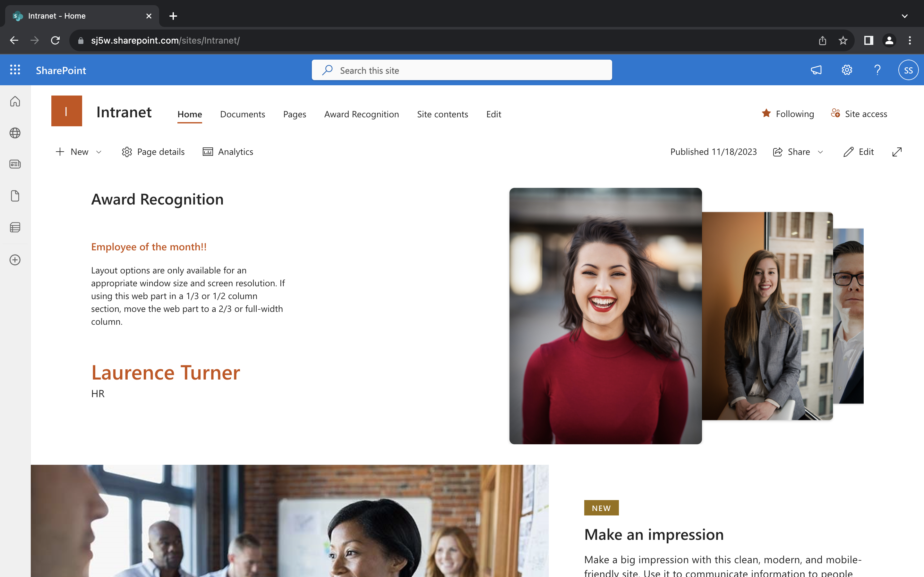924x577 pixels.
Task: Toggle the Following star for Intranet
Action: pos(766,113)
